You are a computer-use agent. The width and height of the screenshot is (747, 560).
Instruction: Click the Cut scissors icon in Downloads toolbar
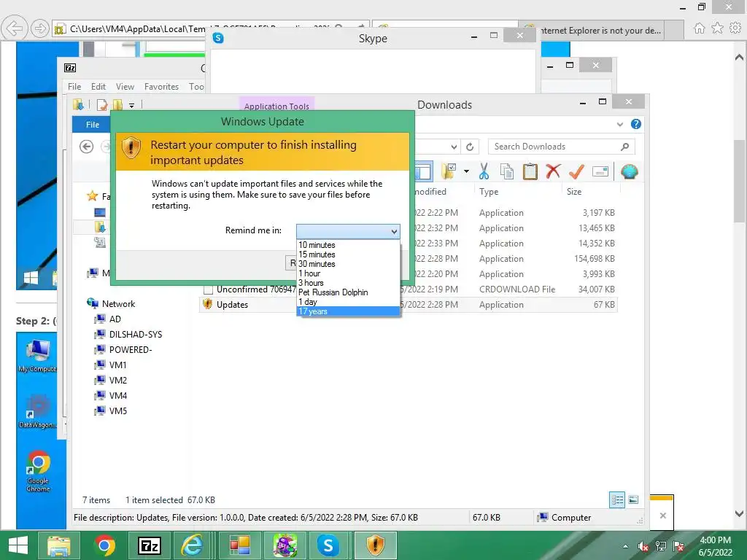(484, 171)
